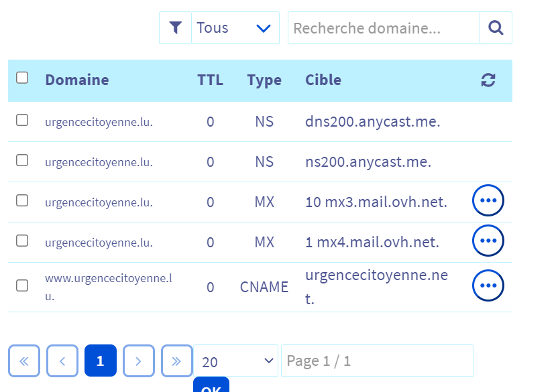The height and width of the screenshot is (392, 558).
Task: Go to first page of results
Action: [x=24, y=361]
